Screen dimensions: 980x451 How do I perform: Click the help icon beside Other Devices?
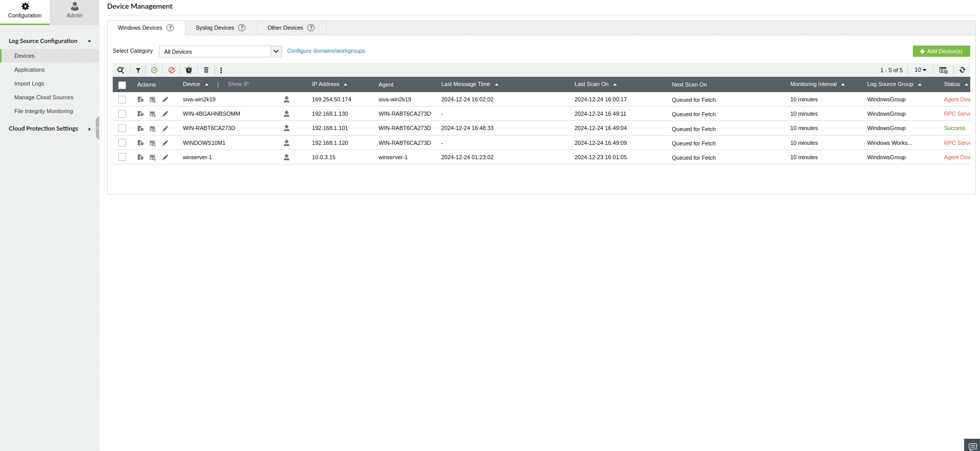pos(311,28)
